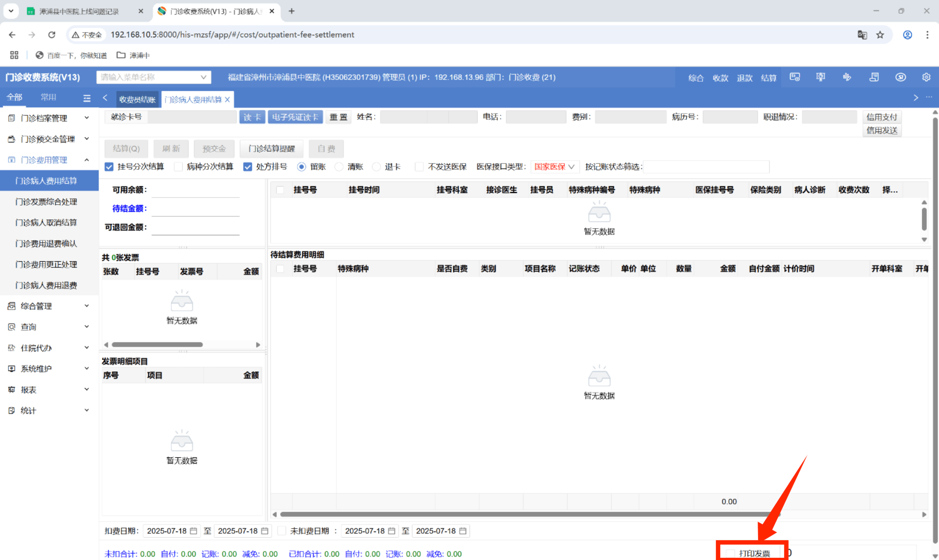Open menu name search combo box
The image size is (939, 560).
tap(153, 77)
